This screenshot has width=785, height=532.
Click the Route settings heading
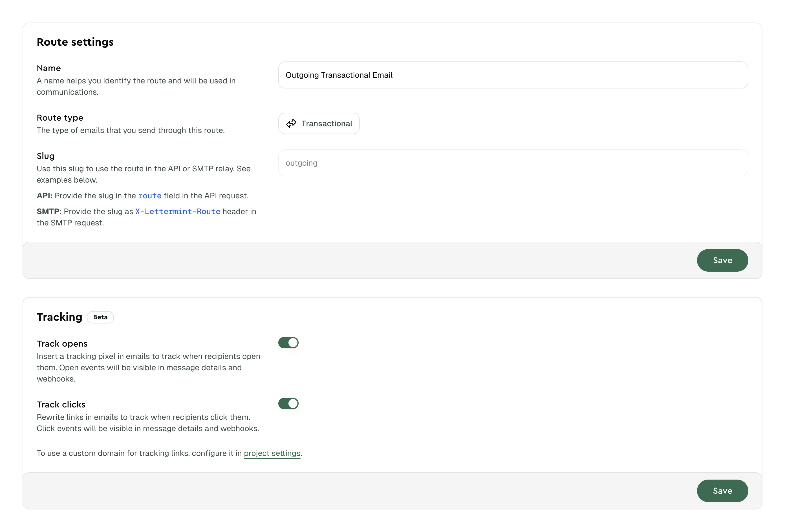(75, 42)
